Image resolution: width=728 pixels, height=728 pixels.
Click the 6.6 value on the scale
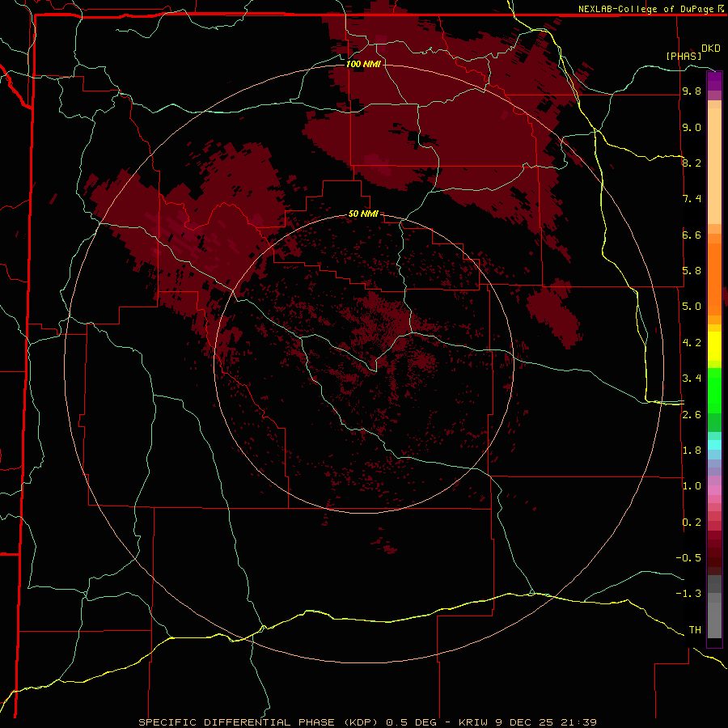tap(692, 235)
